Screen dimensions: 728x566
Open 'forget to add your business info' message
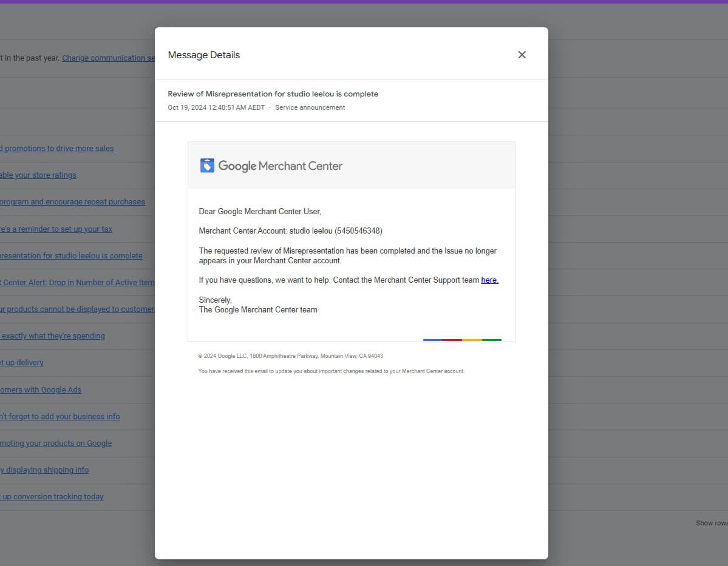(60, 417)
